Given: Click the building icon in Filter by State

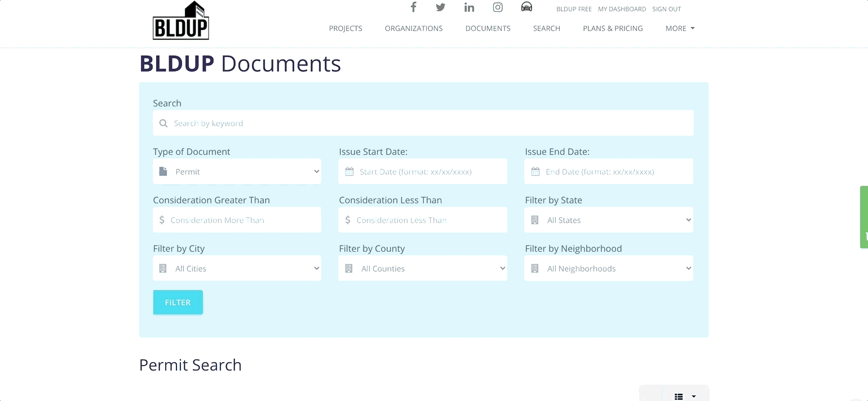Looking at the screenshot, I should click(x=535, y=220).
